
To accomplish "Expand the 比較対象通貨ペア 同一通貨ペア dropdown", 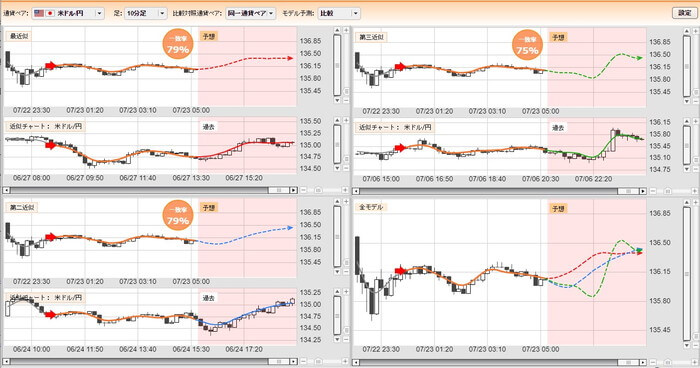I will coord(250,13).
